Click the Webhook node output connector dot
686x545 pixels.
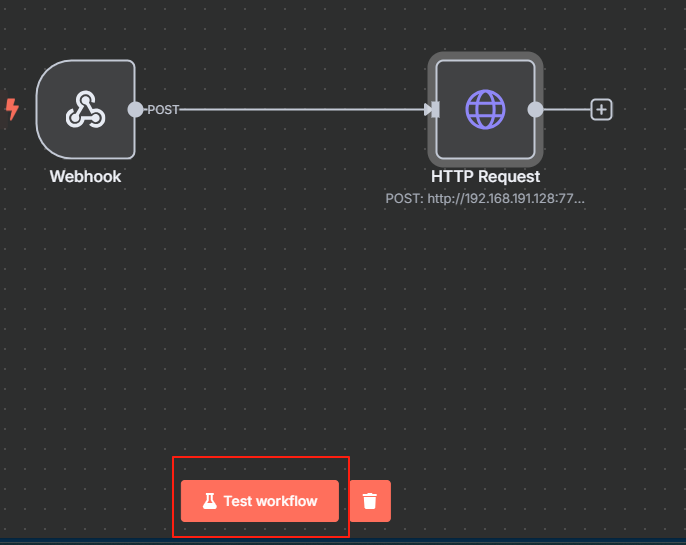coord(135,110)
